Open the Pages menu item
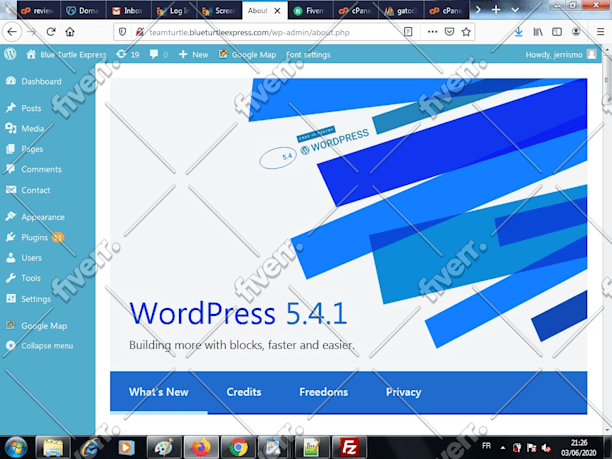The image size is (612, 459). pos(32,149)
